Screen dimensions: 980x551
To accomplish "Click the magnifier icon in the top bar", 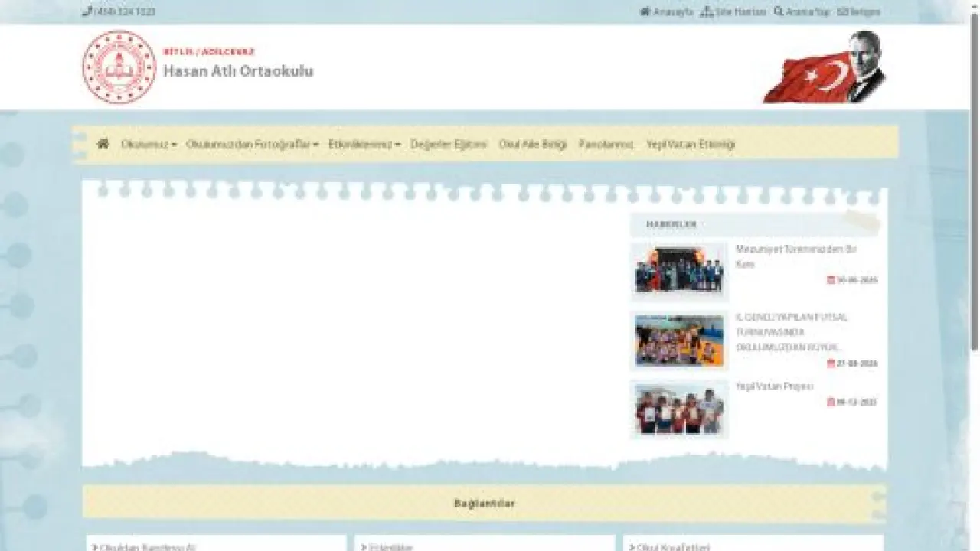I will coord(779,12).
